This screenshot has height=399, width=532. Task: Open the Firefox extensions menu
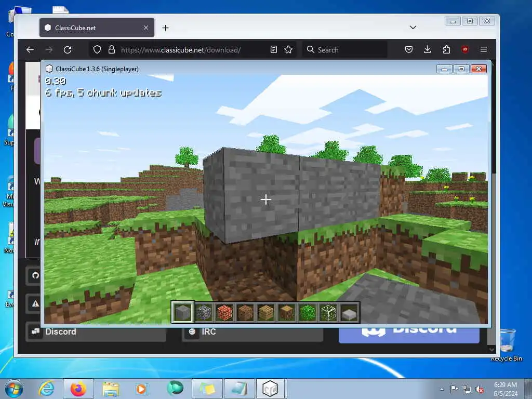[x=446, y=50]
